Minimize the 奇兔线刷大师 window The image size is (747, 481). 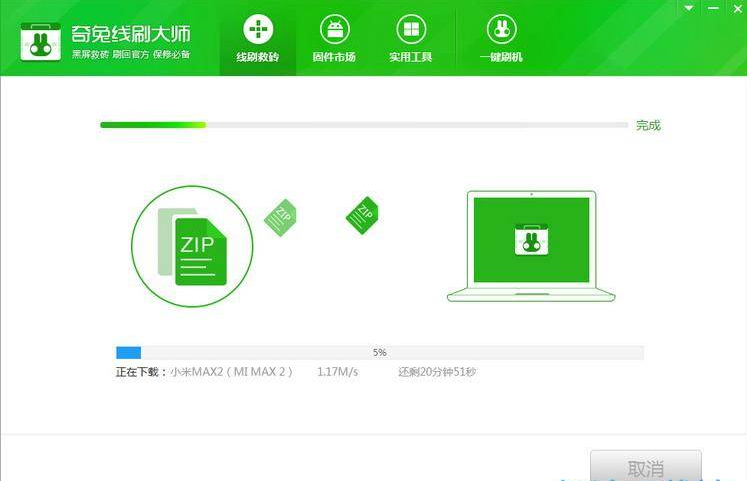click(x=713, y=8)
